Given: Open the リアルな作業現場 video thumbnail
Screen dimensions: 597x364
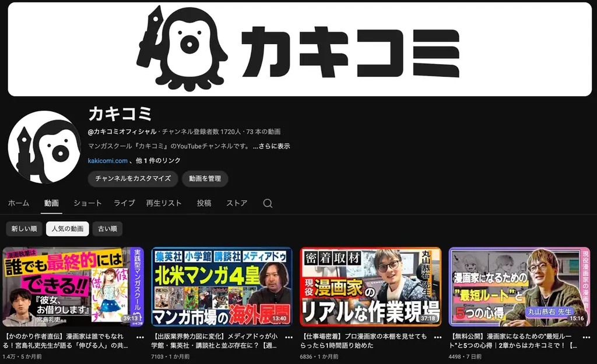Looking at the screenshot, I should [370, 287].
